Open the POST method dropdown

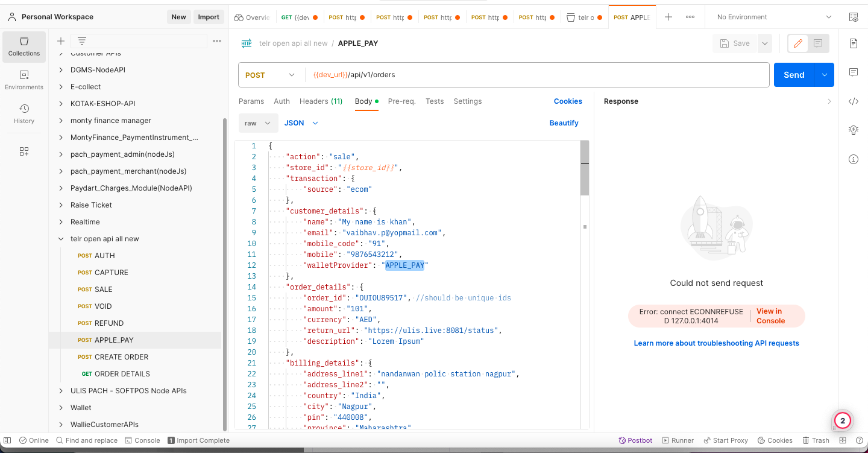coord(270,75)
